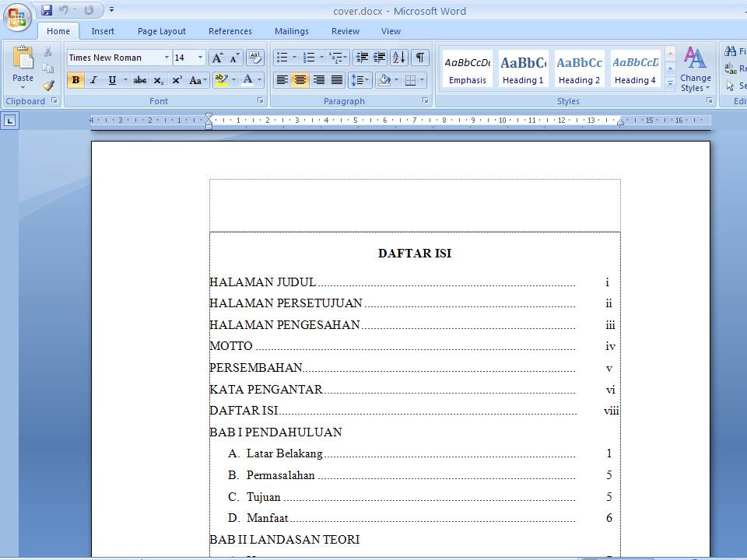Click Bullets list button

[282, 58]
